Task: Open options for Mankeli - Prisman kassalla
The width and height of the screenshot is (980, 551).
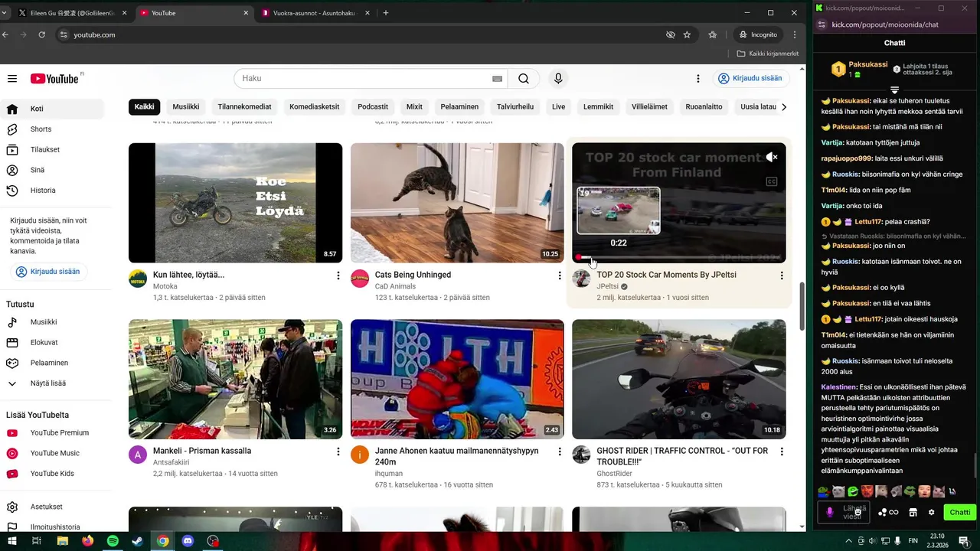Action: point(338,452)
